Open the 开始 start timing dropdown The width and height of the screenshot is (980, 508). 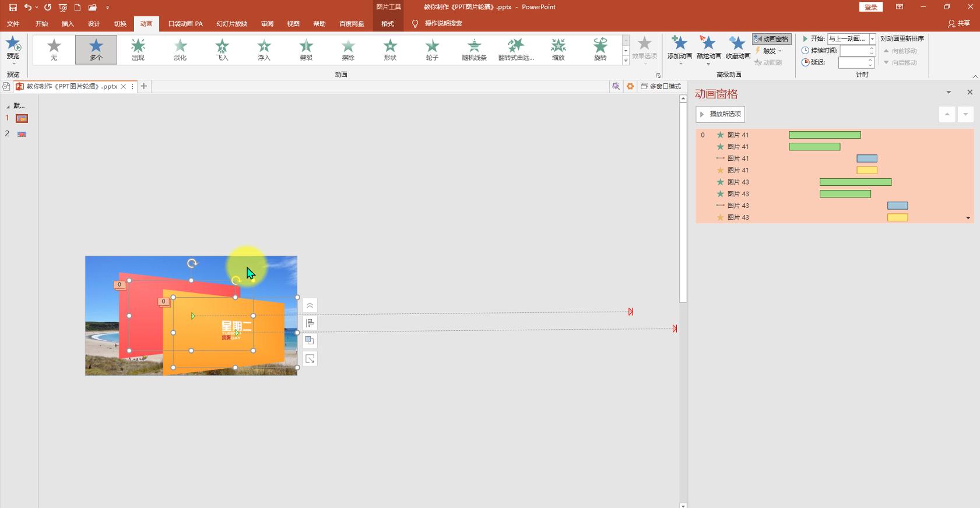[x=872, y=39]
